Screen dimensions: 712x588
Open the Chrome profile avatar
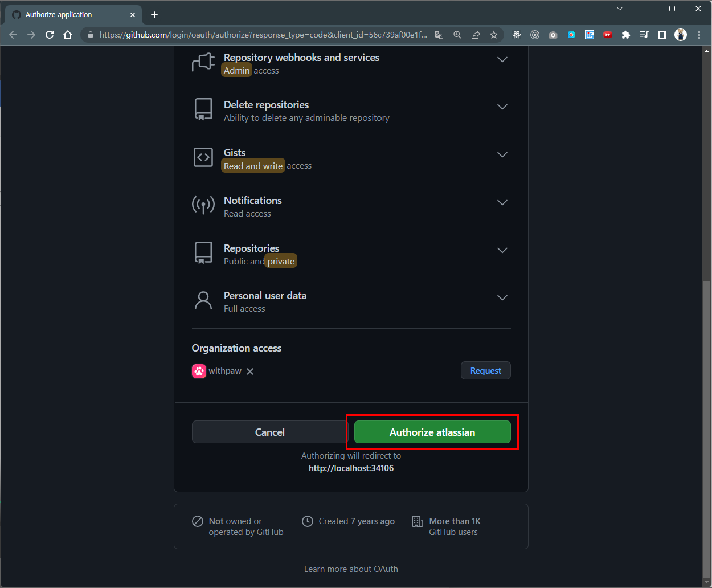pos(681,35)
